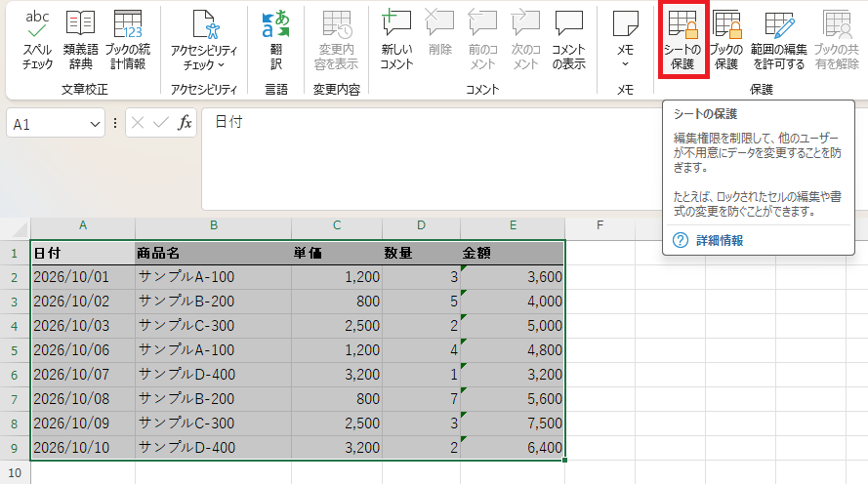The width and height of the screenshot is (868, 484).
Task: Select the 数量 header cell
Action: pos(421,254)
